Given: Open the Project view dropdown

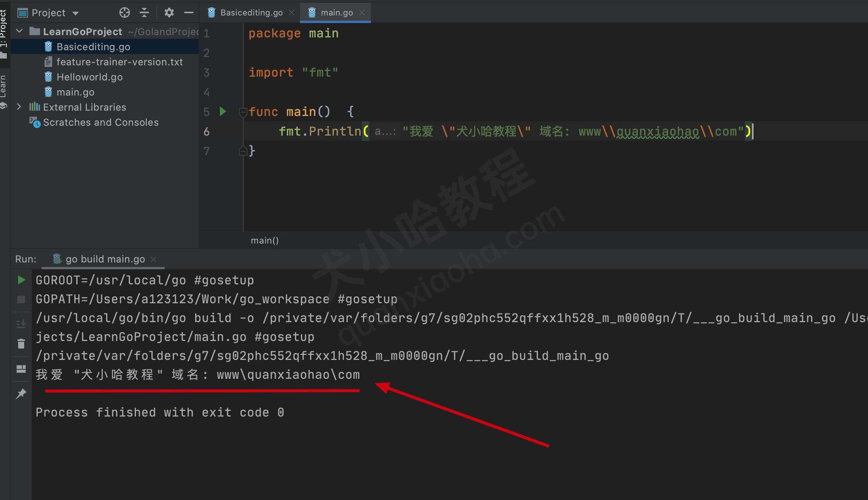Looking at the screenshot, I should (75, 13).
